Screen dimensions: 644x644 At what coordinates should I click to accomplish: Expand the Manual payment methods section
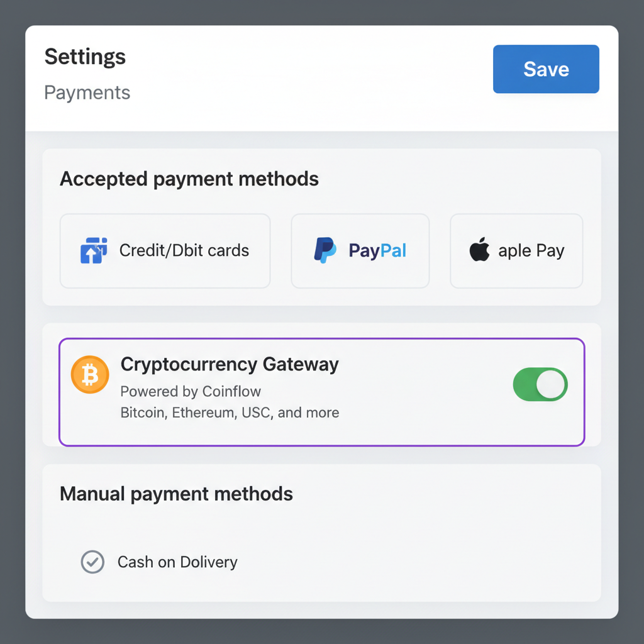tap(176, 494)
